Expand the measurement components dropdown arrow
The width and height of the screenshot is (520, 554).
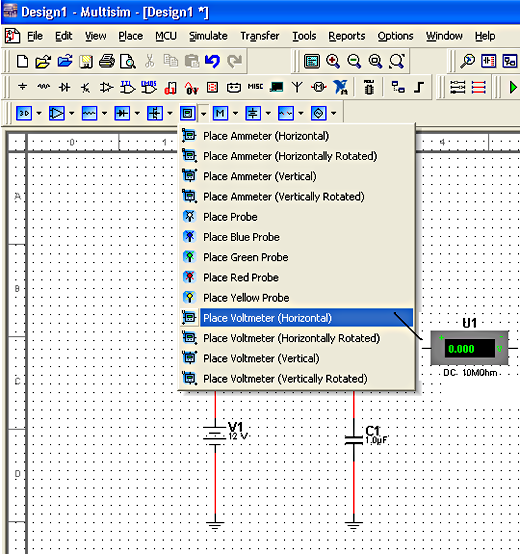203,113
